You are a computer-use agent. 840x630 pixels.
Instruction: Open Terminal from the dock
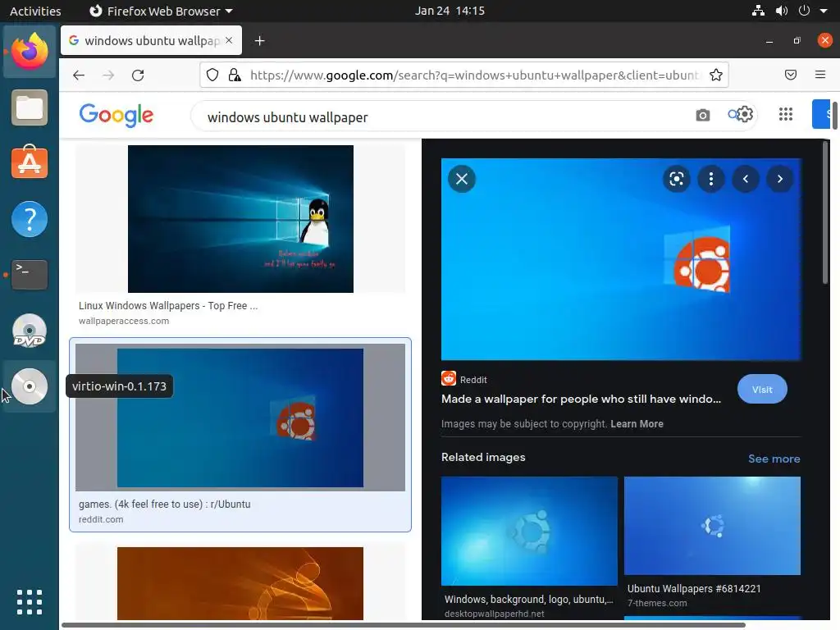pos(30,274)
